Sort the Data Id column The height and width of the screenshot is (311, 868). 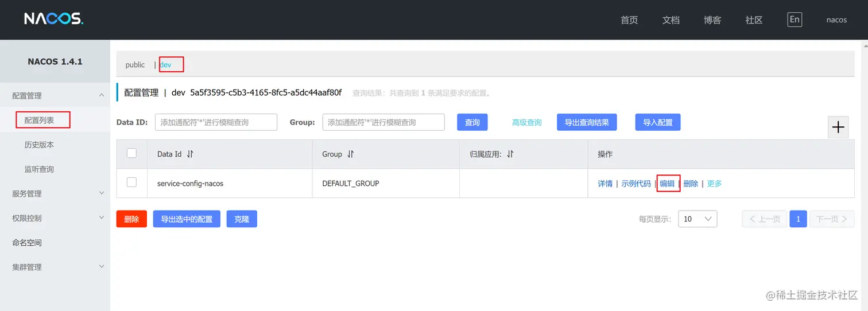[190, 154]
